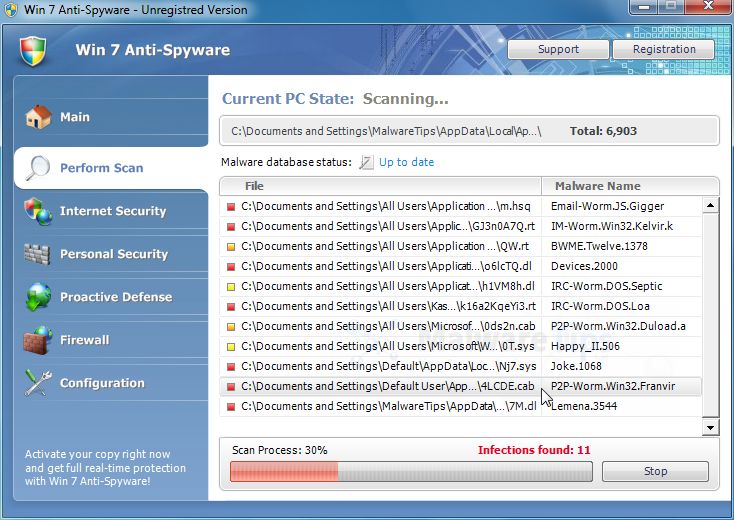The image size is (734, 520).
Task: Click the magnifying glass Perform Scan icon
Action: click(38, 168)
